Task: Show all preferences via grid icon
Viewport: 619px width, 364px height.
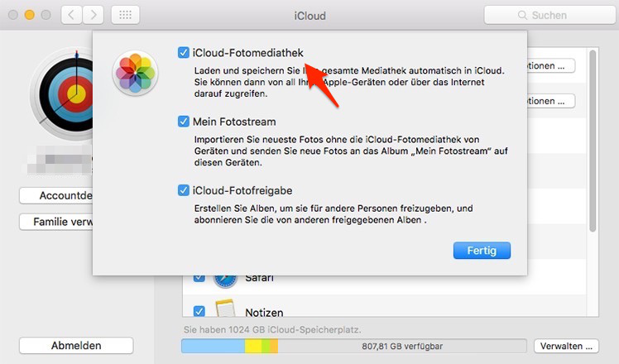Action: coord(125,15)
